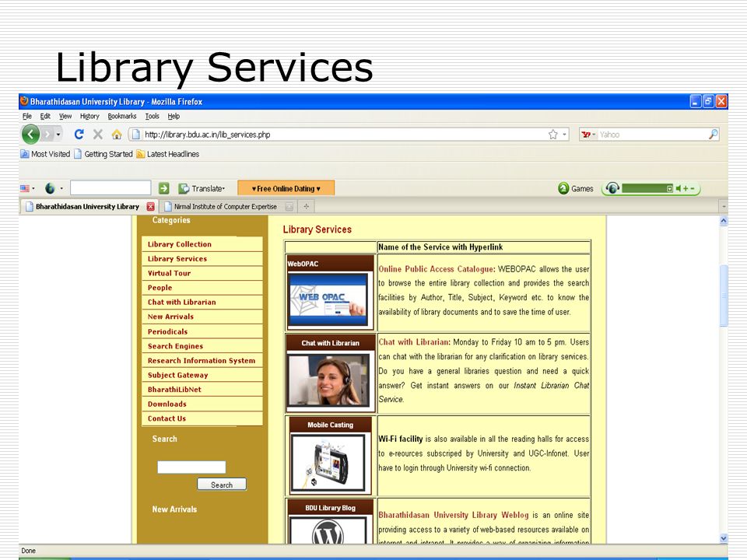The width and height of the screenshot is (747, 560).
Task: Open the History menu
Action: click(89, 116)
